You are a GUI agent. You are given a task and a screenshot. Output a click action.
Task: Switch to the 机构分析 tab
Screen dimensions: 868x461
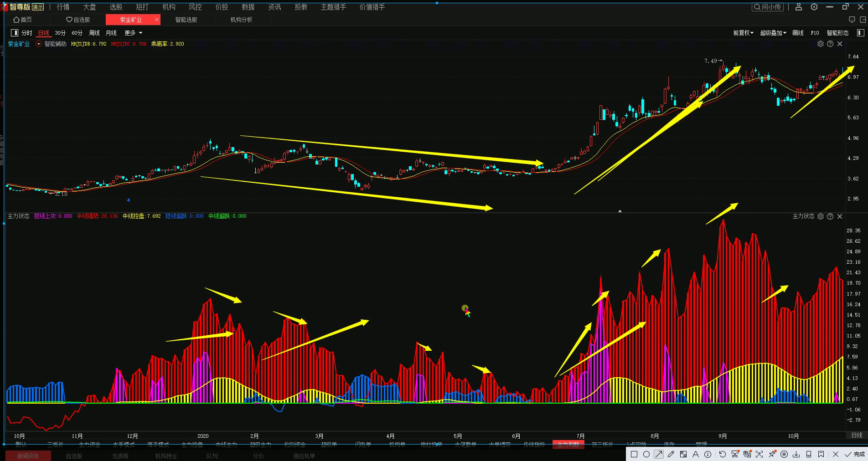click(x=242, y=20)
